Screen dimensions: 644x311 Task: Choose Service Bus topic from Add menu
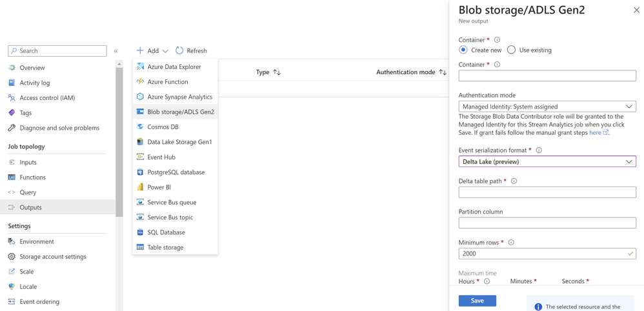pyautogui.click(x=176, y=217)
